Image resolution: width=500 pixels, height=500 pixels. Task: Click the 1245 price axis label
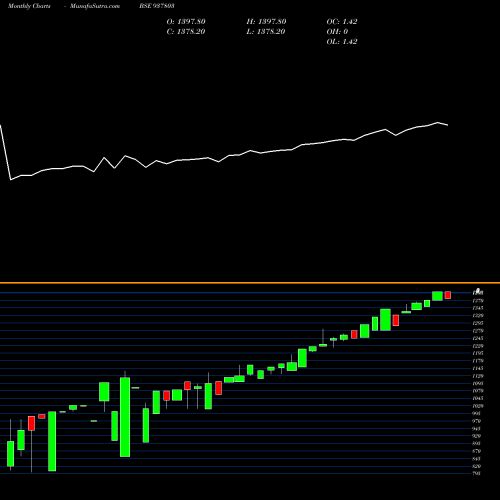click(x=478, y=338)
